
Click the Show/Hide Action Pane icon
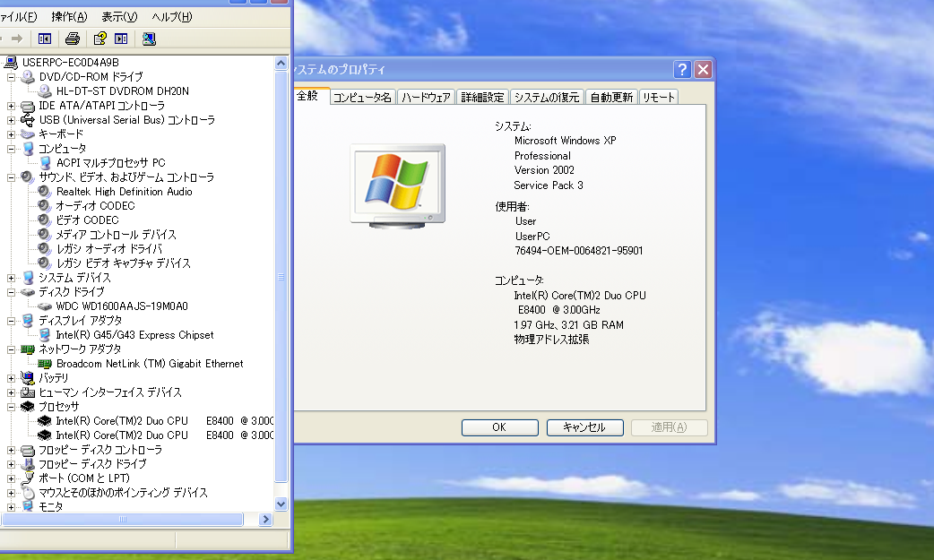point(119,39)
